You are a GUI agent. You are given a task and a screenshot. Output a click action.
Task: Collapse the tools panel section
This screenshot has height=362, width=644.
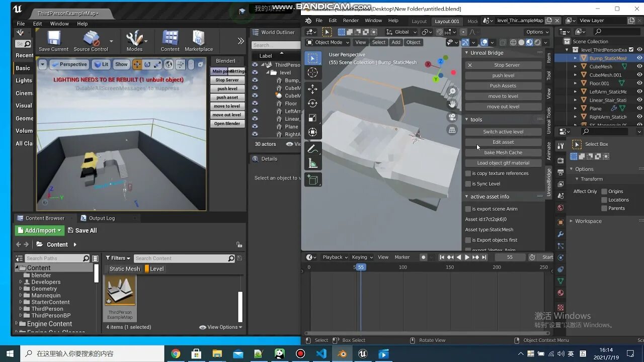[x=467, y=120]
